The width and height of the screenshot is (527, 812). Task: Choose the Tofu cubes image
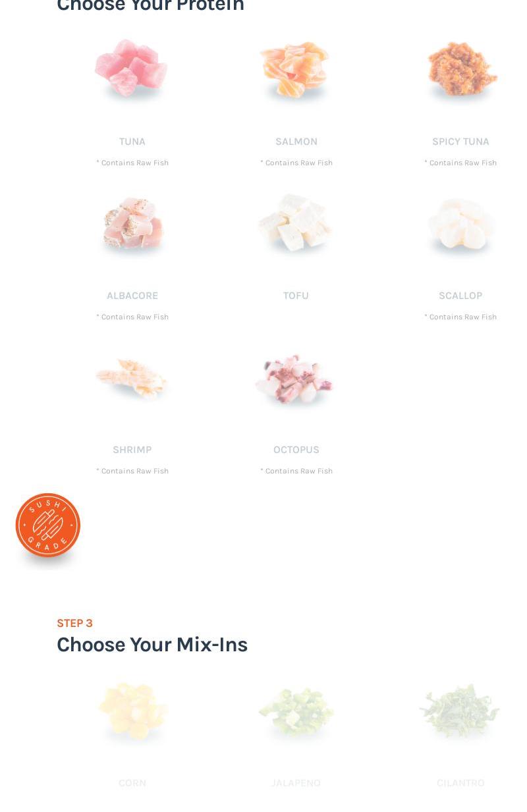click(x=296, y=224)
